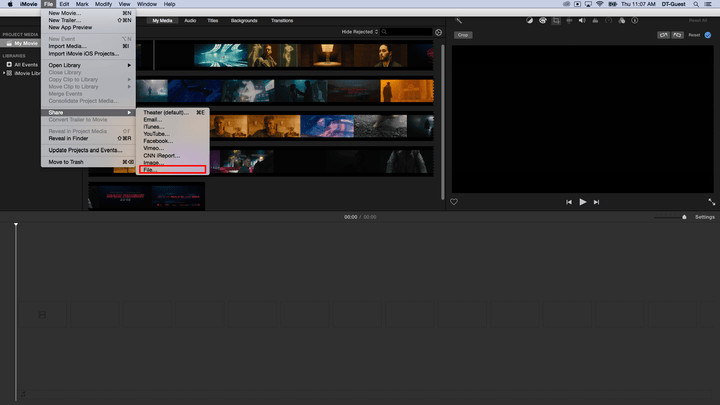This screenshot has width=720, height=405.
Task: Click the Settings button above timeline
Action: point(705,217)
